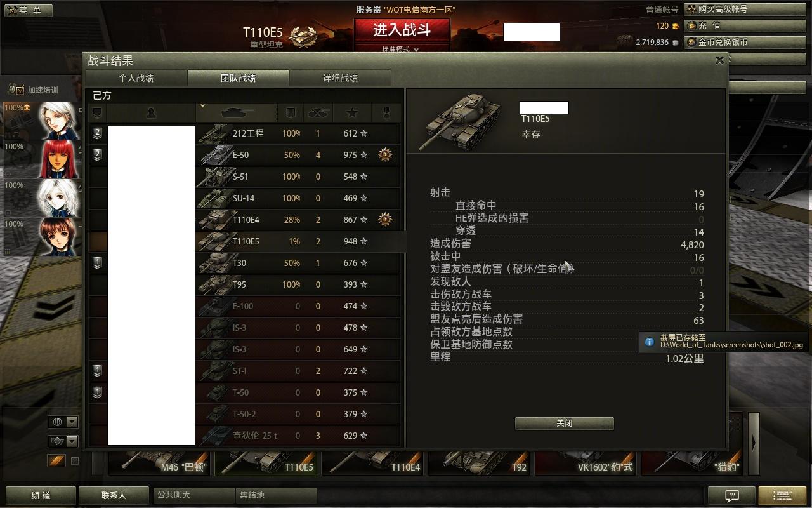This screenshot has width=812, height=508.
Task: Open the globe nation filter dropdown
Action: 63,422
